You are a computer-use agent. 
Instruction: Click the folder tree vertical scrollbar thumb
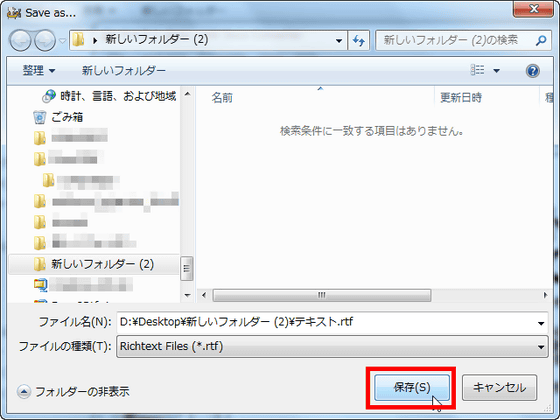(x=187, y=268)
